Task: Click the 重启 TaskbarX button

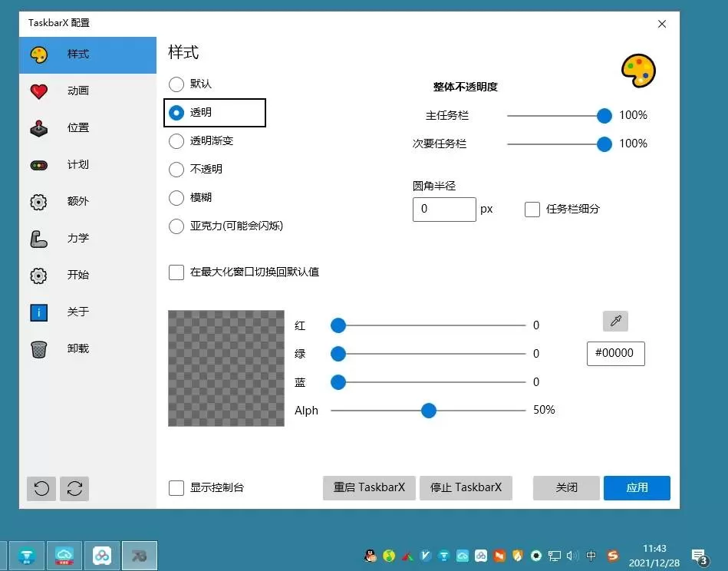Action: click(368, 487)
